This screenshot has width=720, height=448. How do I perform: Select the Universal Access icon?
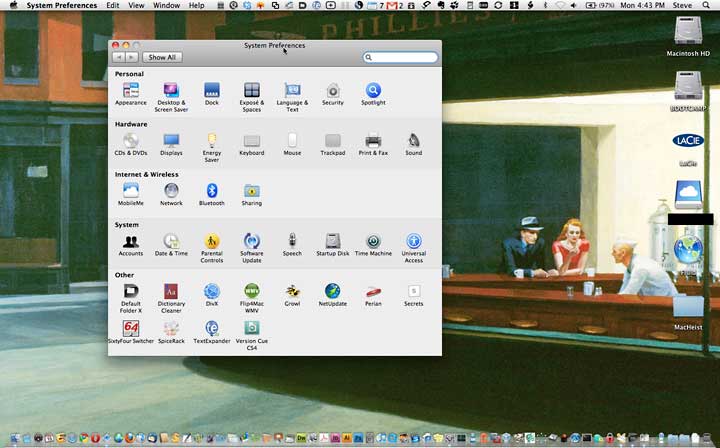pyautogui.click(x=413, y=242)
